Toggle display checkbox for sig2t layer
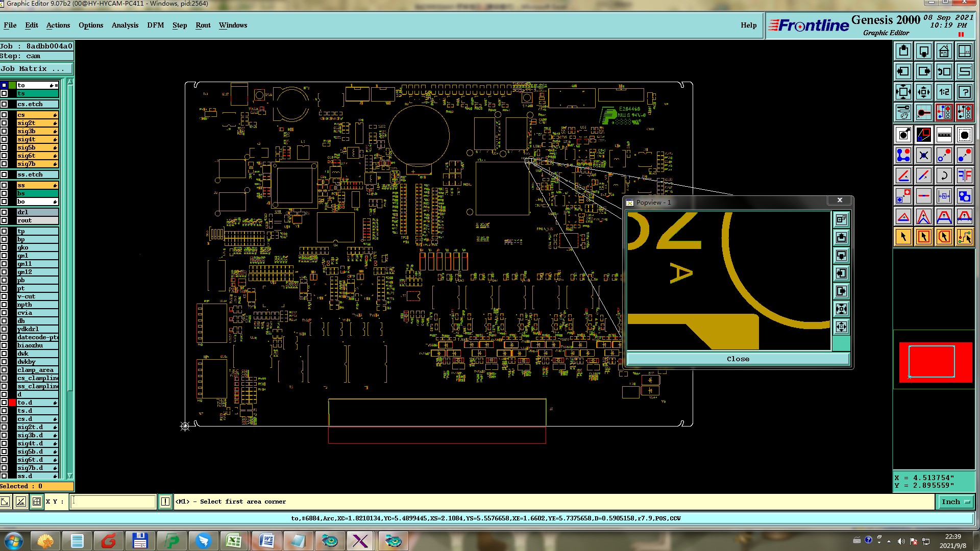This screenshot has height=551, width=980. point(4,123)
